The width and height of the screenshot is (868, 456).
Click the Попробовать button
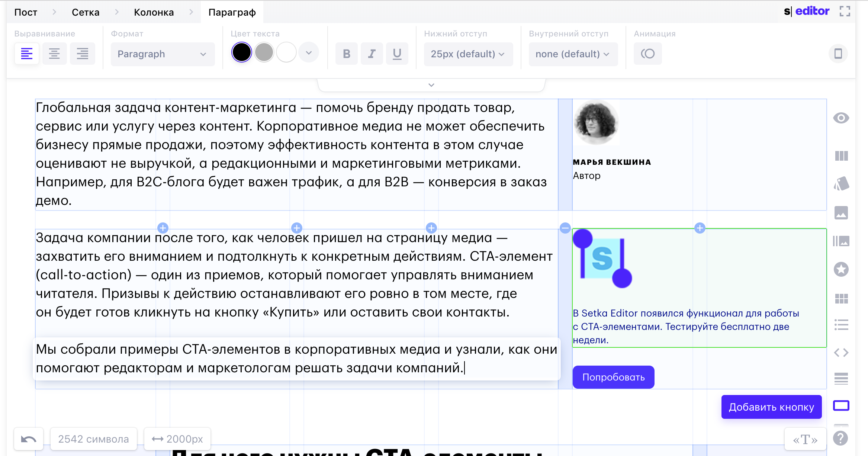point(613,377)
